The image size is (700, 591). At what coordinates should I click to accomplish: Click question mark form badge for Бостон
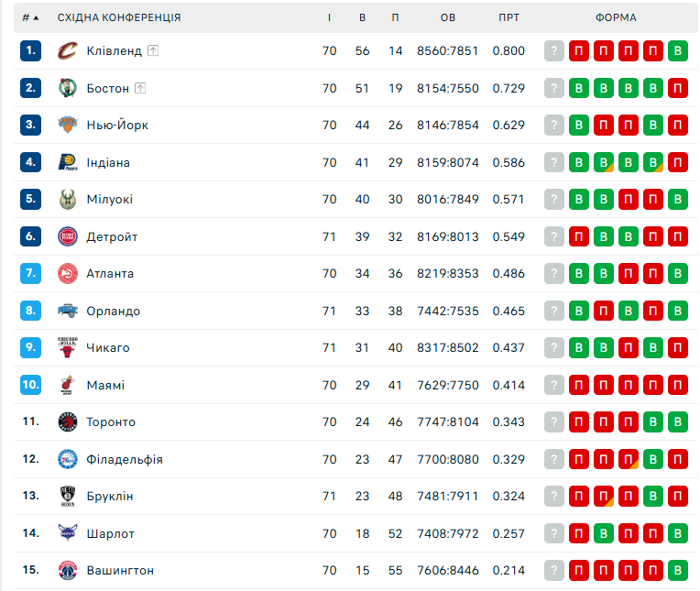(x=553, y=88)
